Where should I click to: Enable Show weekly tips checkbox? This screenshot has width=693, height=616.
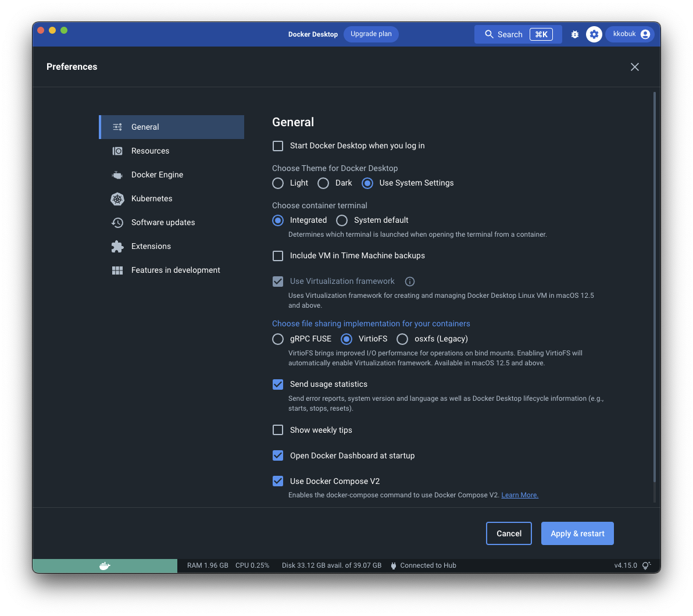point(277,430)
